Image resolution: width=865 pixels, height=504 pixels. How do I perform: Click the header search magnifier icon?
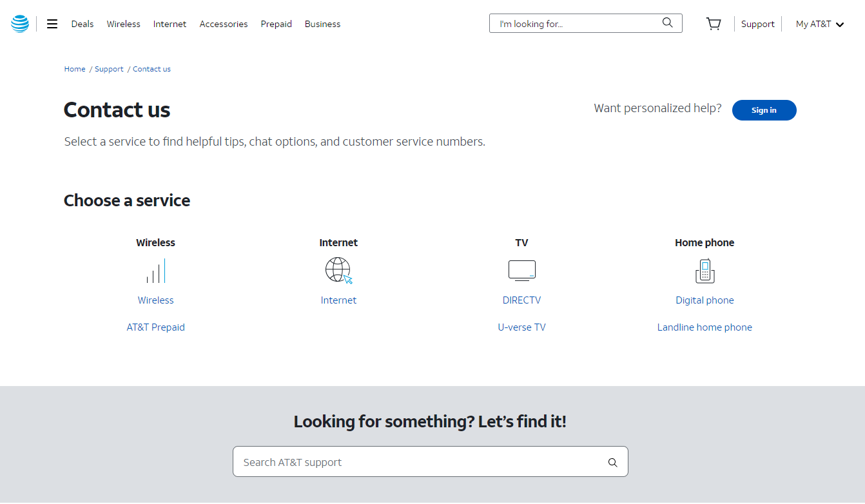point(667,23)
